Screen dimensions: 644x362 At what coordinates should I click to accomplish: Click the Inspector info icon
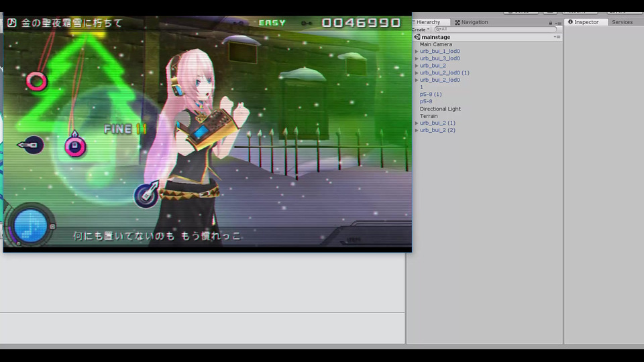point(570,22)
